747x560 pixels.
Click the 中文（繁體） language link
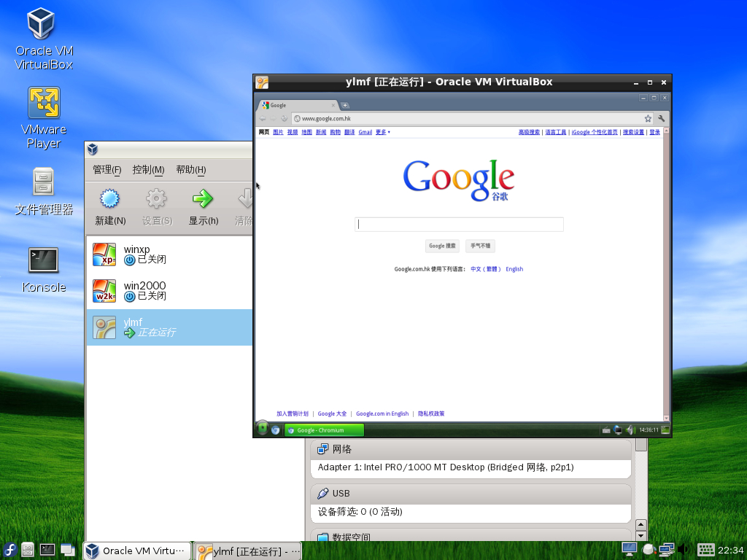click(x=486, y=269)
